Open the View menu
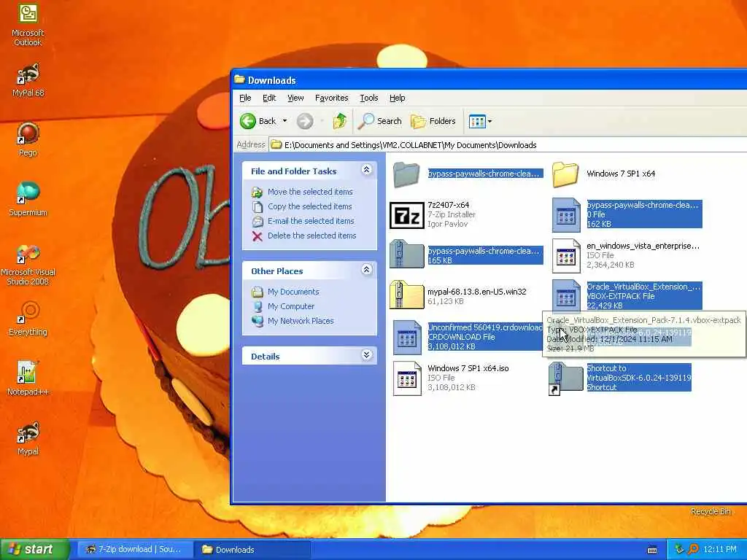Viewport: 747px width, 560px height. pos(295,98)
